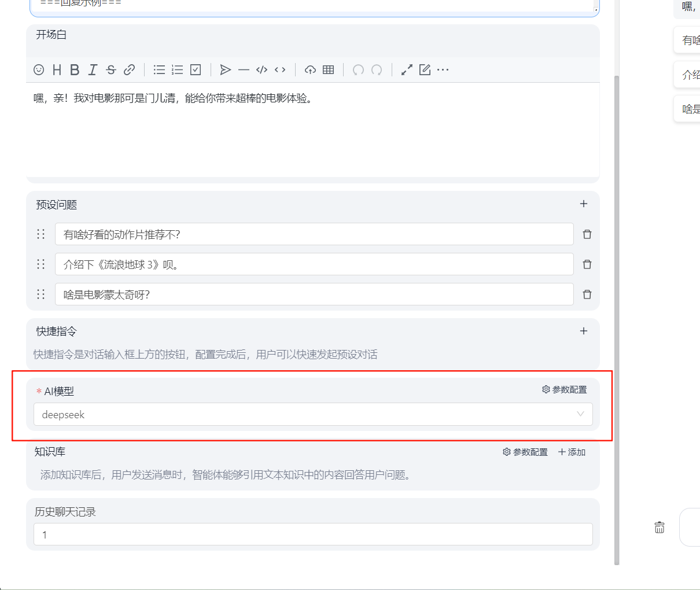
Task: Click 添加 to add a knowledge base
Action: pyautogui.click(x=572, y=452)
